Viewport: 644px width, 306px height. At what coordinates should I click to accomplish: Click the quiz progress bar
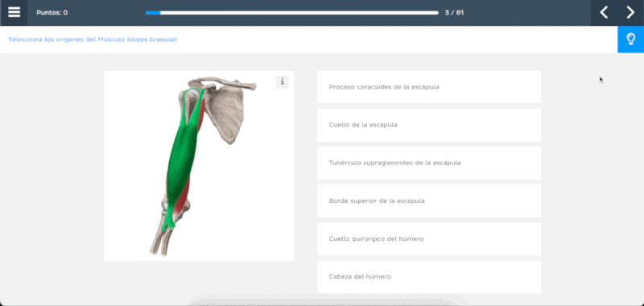coord(292,13)
